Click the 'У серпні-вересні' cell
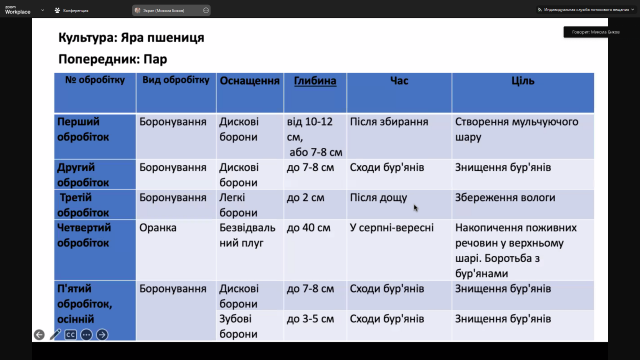640x360 pixels. click(x=399, y=250)
